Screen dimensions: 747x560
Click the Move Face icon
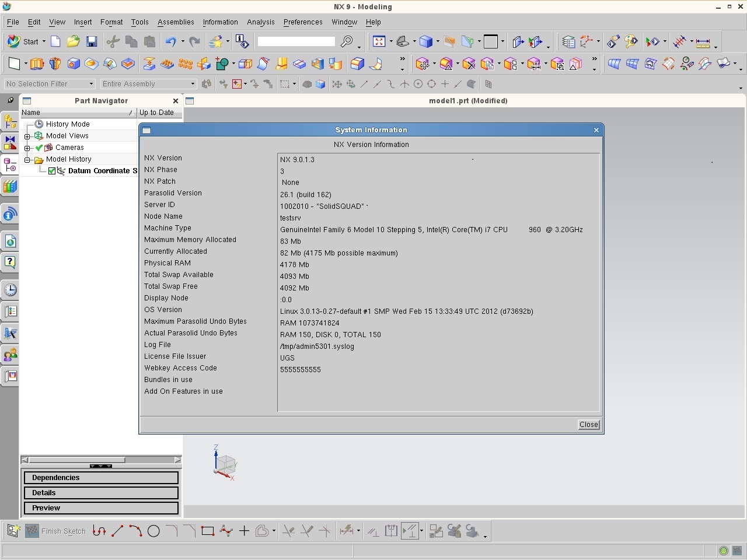coord(423,64)
